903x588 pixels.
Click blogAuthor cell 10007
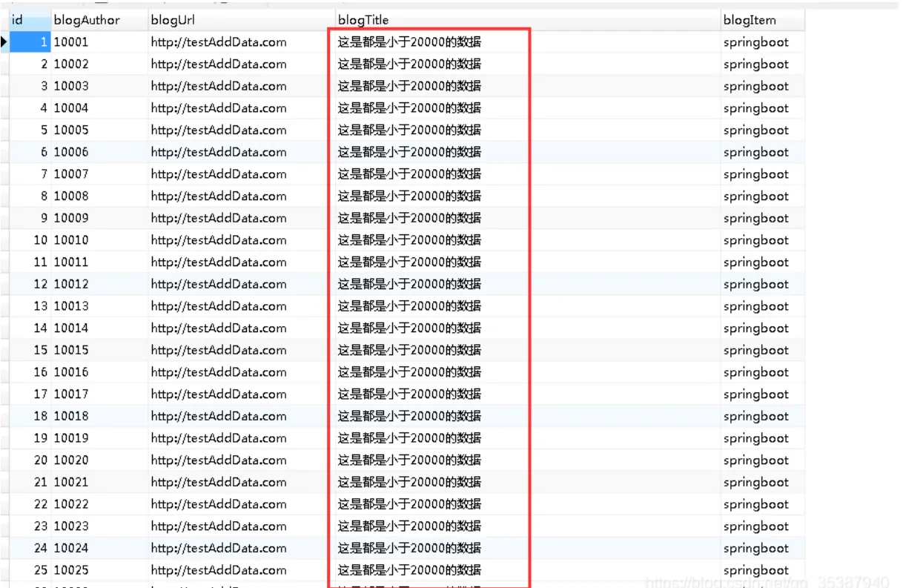click(99, 174)
